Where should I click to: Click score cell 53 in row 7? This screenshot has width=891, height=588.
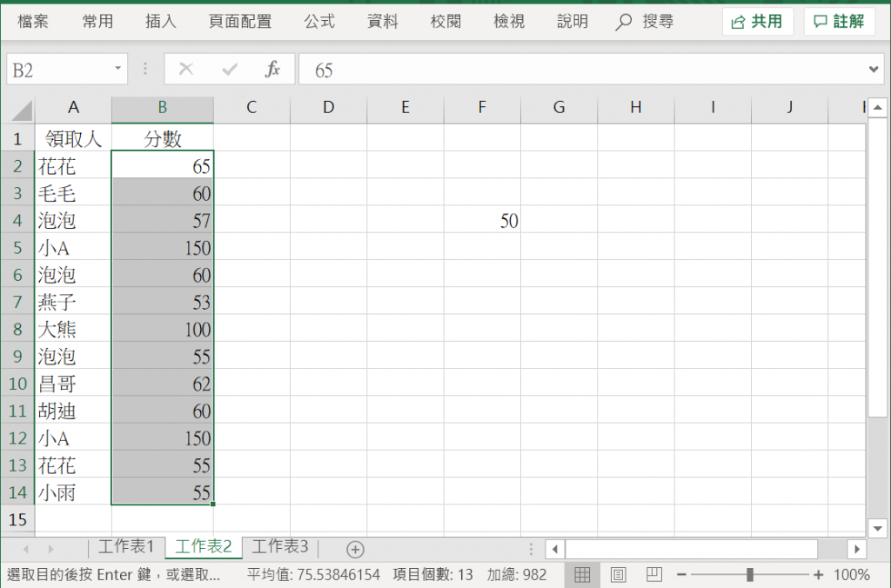pos(163,302)
